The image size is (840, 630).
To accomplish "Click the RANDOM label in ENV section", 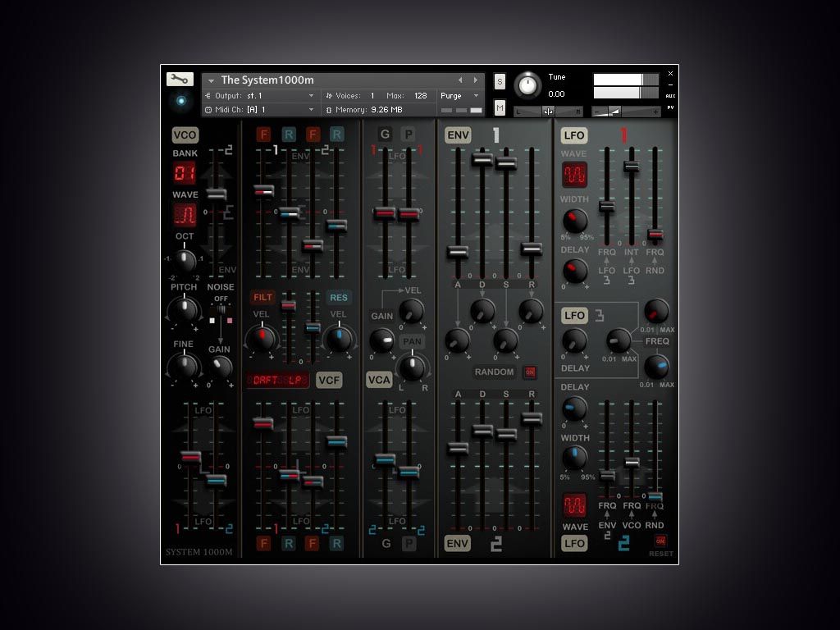I will pyautogui.click(x=494, y=372).
